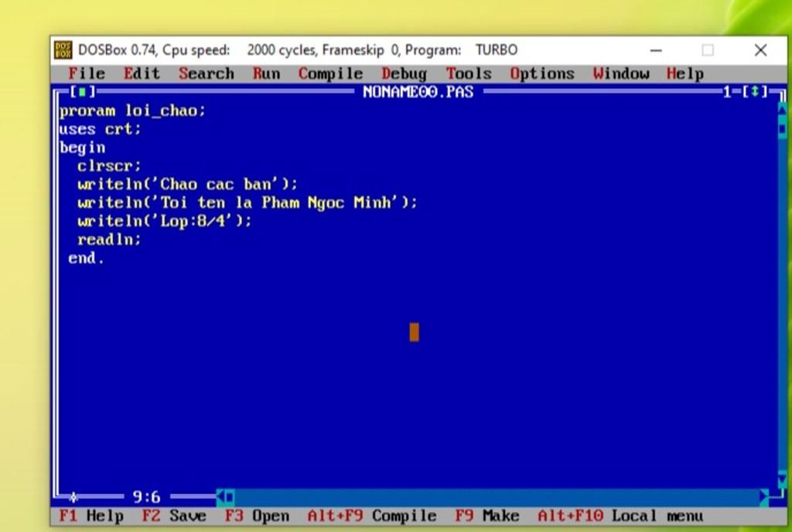
Task: Click the vertical scrollbar position thumb
Action: pyautogui.click(x=783, y=128)
